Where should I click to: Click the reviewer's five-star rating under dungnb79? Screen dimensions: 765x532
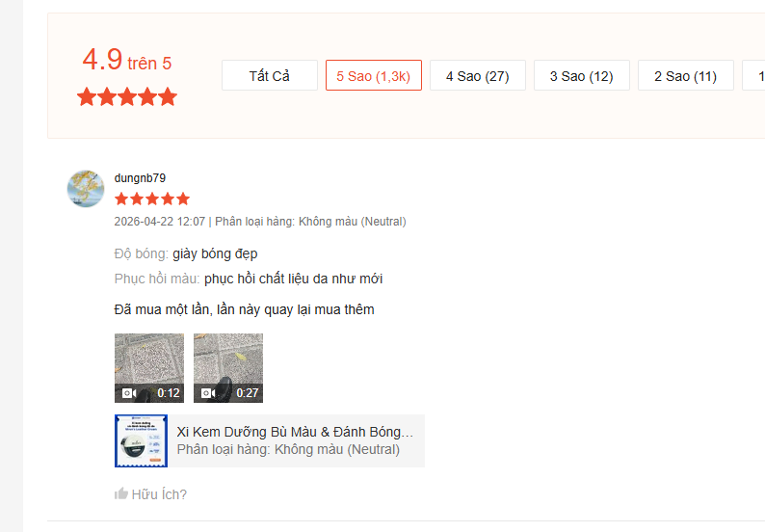[x=152, y=199]
